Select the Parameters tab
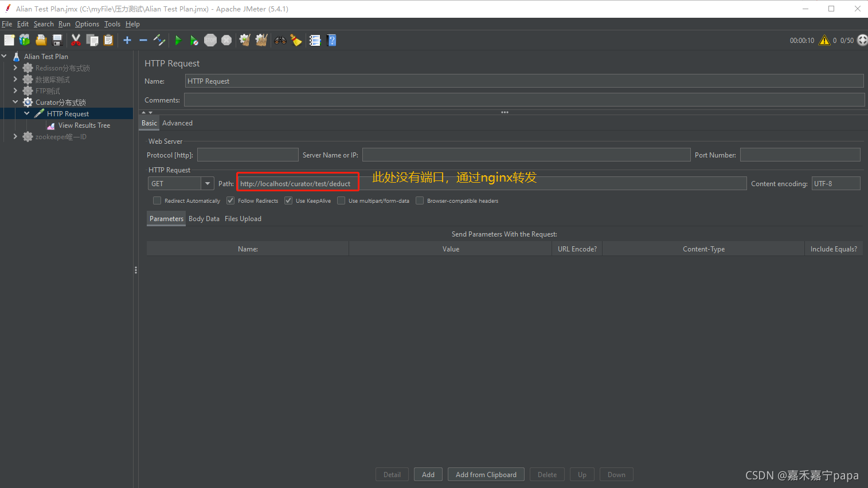Viewport: 868px width, 488px height. point(166,219)
